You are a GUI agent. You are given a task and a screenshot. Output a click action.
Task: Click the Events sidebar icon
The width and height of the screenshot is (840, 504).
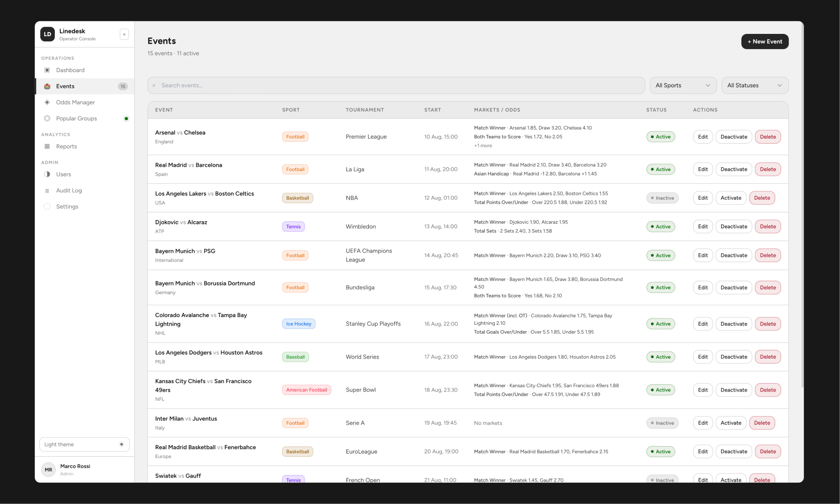[47, 86]
